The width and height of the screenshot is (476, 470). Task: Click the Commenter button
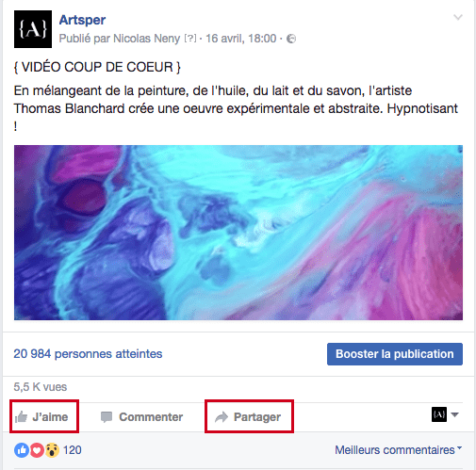click(141, 417)
